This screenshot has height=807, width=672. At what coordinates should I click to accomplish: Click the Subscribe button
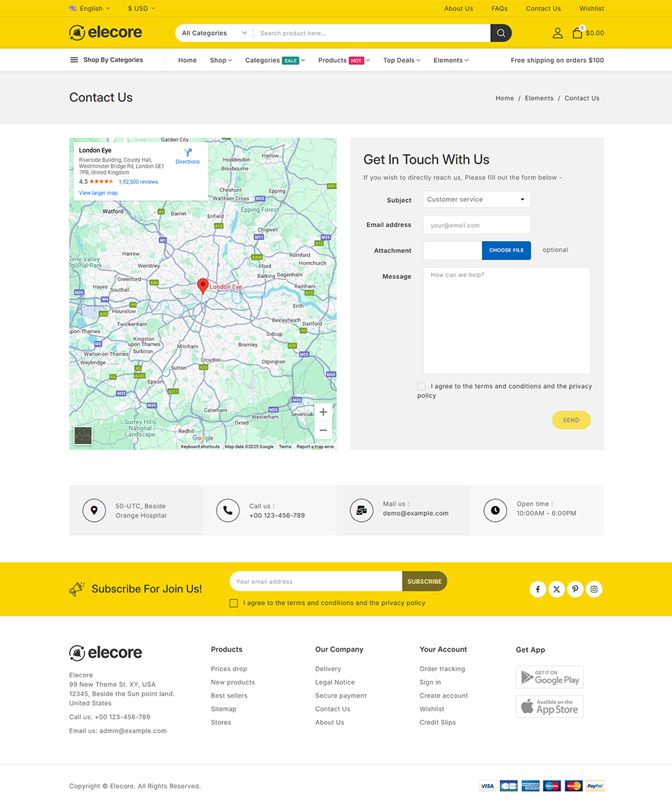(x=424, y=581)
